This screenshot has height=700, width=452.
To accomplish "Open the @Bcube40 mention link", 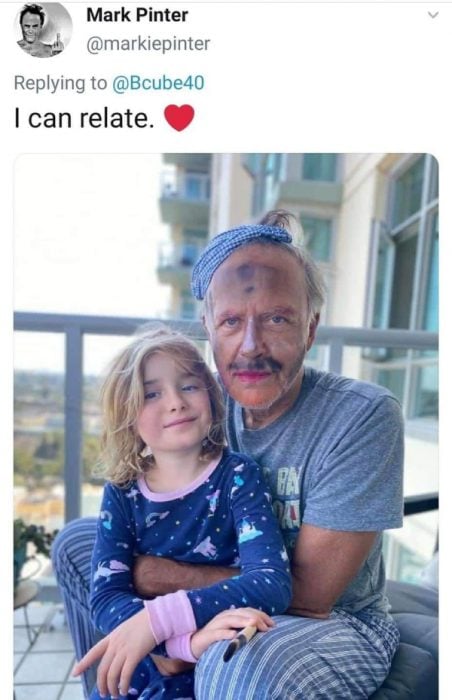I will pyautogui.click(x=158, y=83).
